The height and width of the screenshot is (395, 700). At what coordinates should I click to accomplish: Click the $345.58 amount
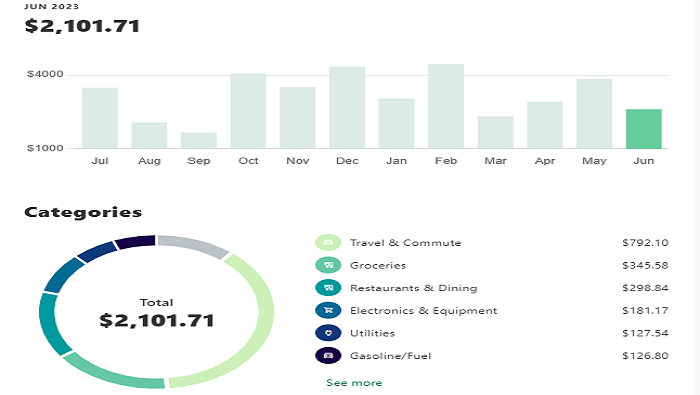(645, 265)
